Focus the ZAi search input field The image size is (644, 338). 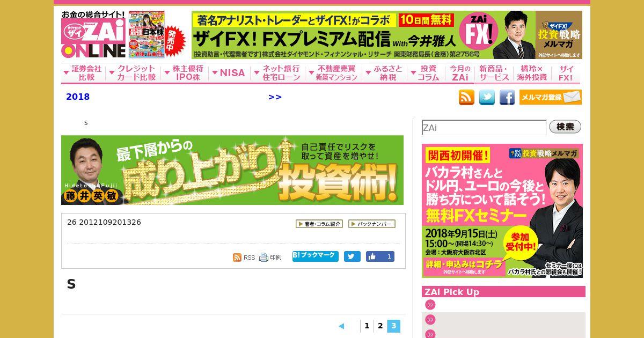pyautogui.click(x=484, y=128)
